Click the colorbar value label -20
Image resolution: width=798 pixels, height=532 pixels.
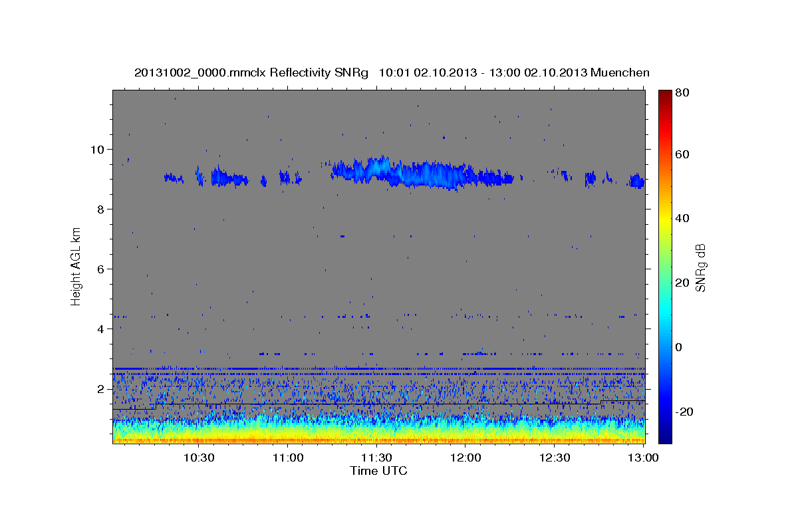click(683, 412)
